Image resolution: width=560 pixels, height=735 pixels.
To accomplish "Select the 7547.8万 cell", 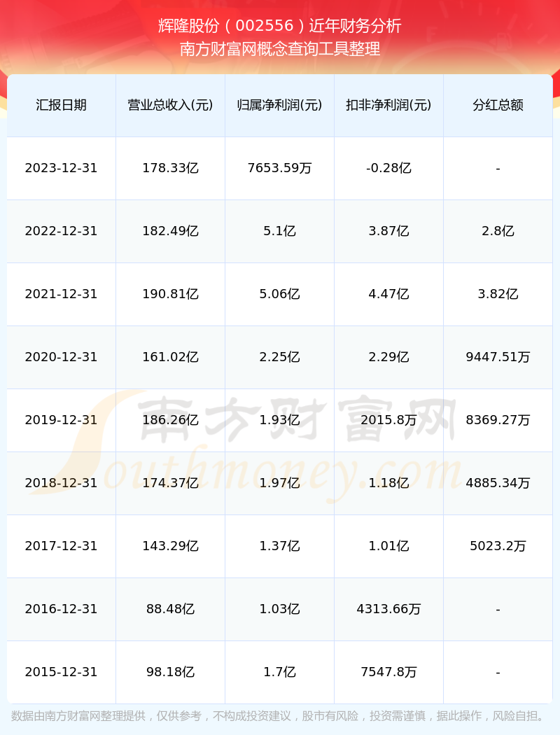I will (389, 672).
